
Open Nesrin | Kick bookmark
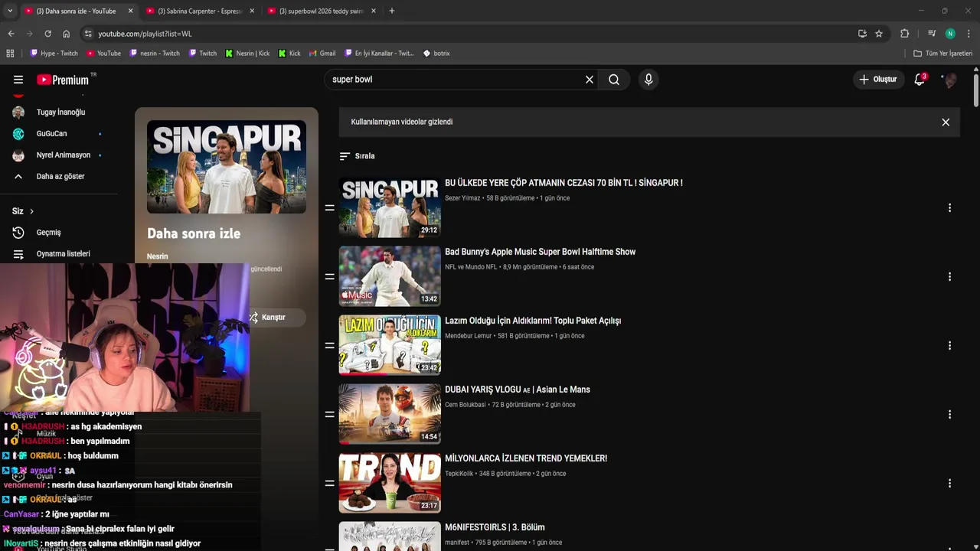pyautogui.click(x=247, y=54)
